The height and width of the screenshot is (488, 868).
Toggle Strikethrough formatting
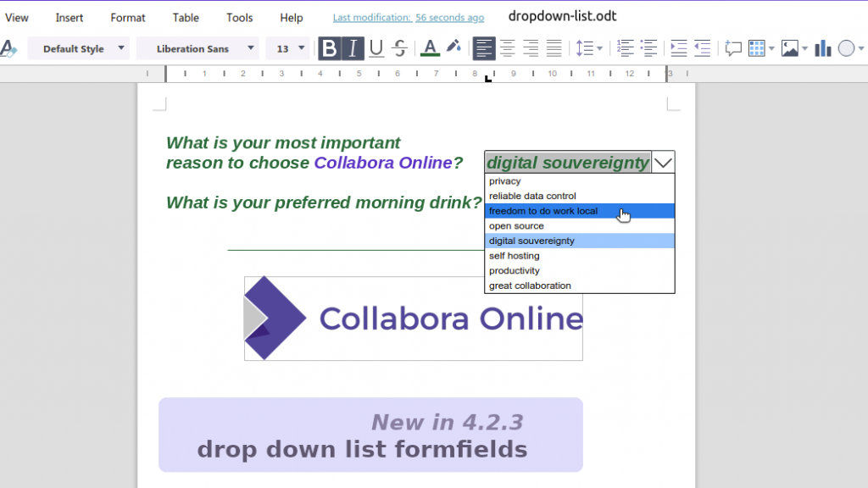400,48
